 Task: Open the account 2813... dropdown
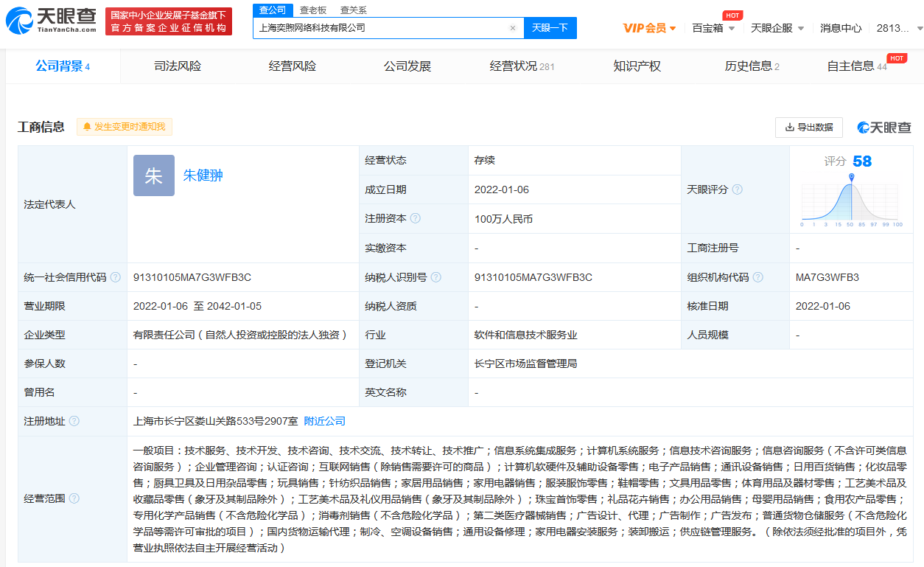(x=900, y=28)
